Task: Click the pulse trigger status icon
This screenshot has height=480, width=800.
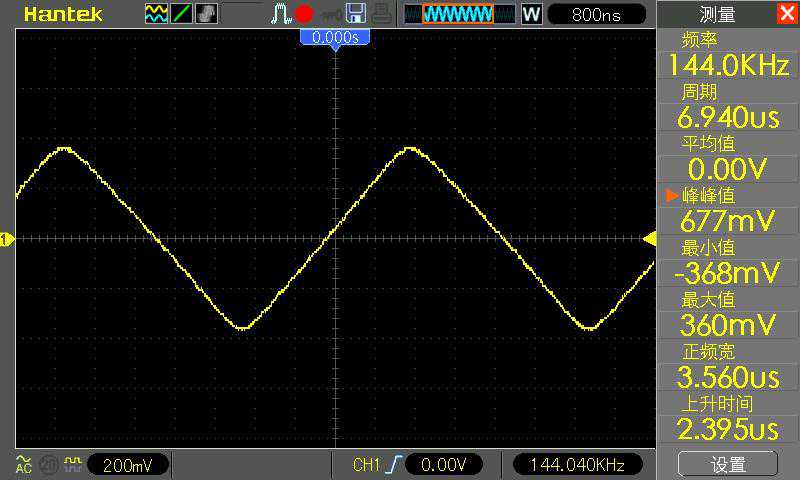Action: pos(280,14)
